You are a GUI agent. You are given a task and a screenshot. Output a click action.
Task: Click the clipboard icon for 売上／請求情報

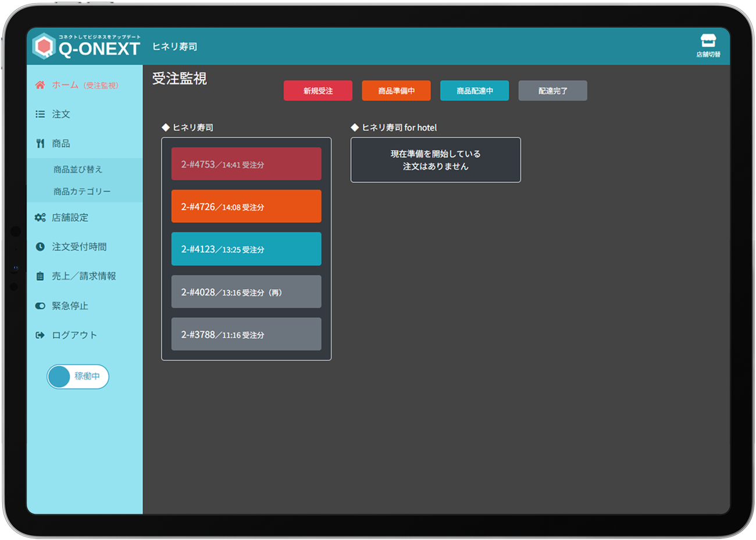click(40, 276)
